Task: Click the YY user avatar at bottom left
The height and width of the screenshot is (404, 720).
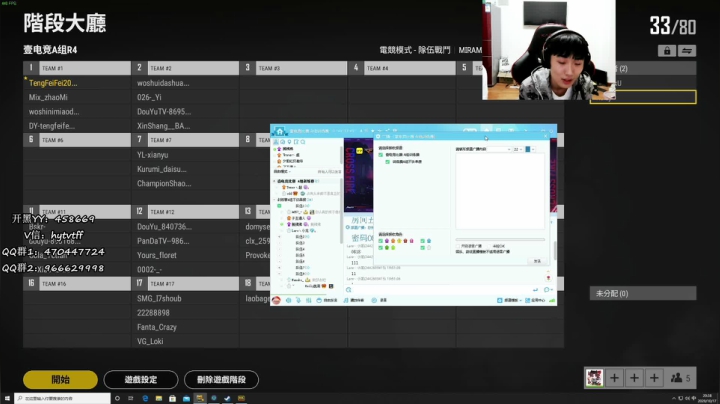Action: click(276, 300)
